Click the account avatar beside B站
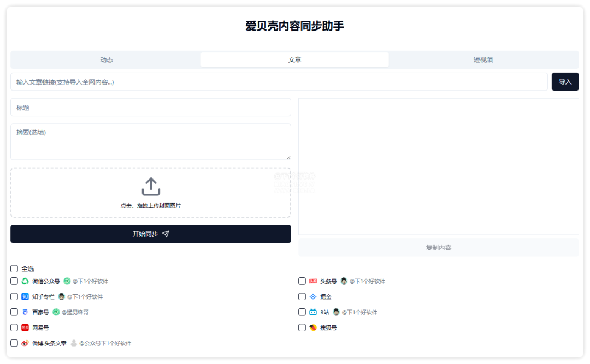 click(x=337, y=312)
